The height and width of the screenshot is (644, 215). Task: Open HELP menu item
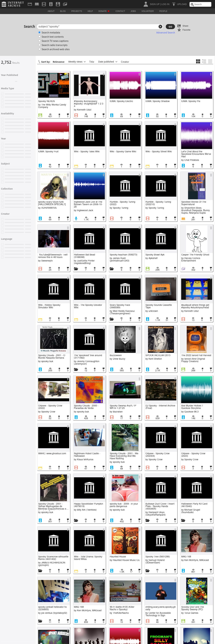pyautogui.click(x=90, y=11)
